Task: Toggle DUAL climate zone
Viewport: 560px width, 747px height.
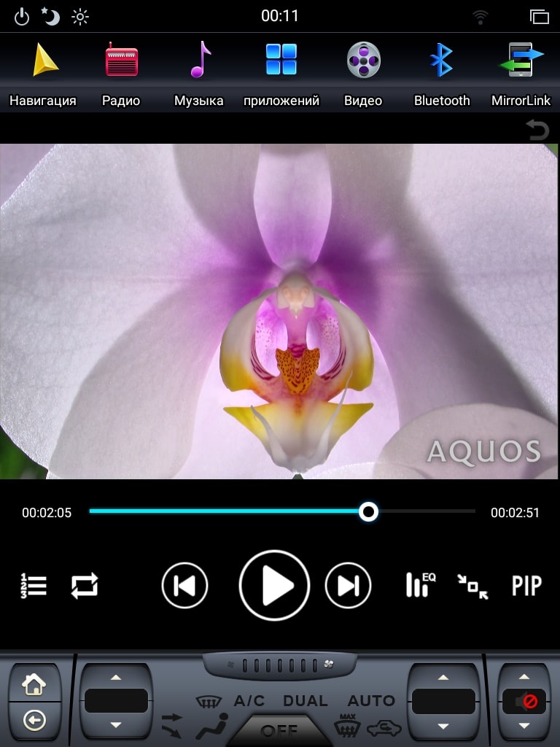Action: tap(306, 701)
